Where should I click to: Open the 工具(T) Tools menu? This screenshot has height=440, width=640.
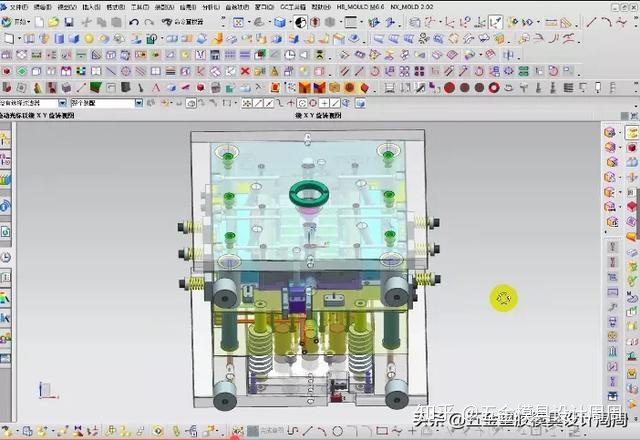click(140, 7)
